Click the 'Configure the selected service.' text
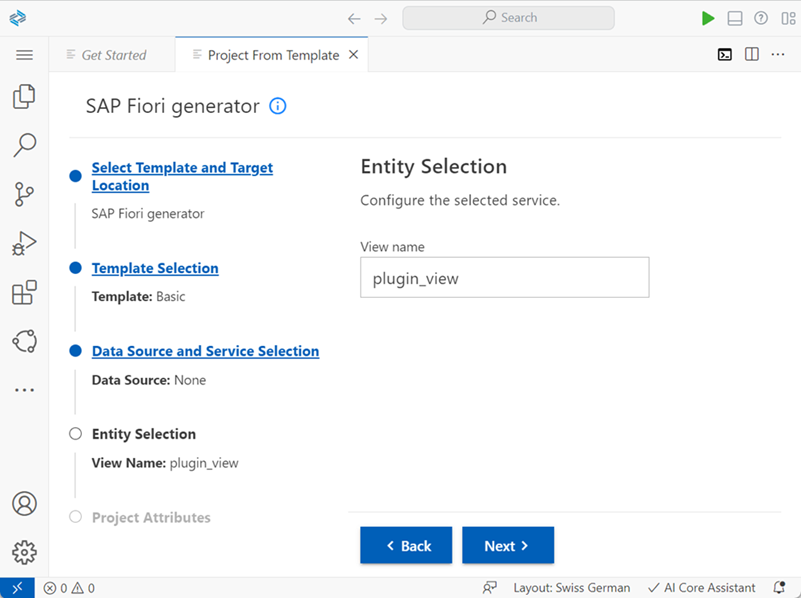Image resolution: width=801 pixels, height=598 pixels. 460,200
